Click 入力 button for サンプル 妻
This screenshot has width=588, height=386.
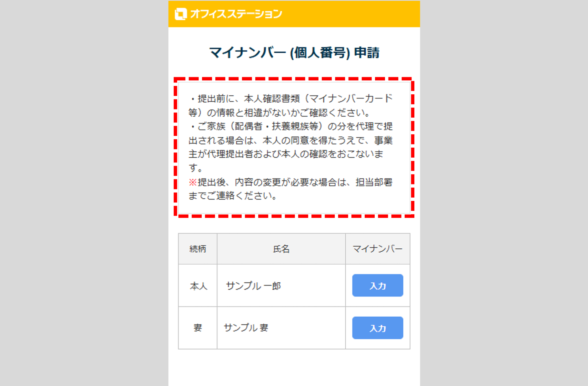click(x=378, y=328)
